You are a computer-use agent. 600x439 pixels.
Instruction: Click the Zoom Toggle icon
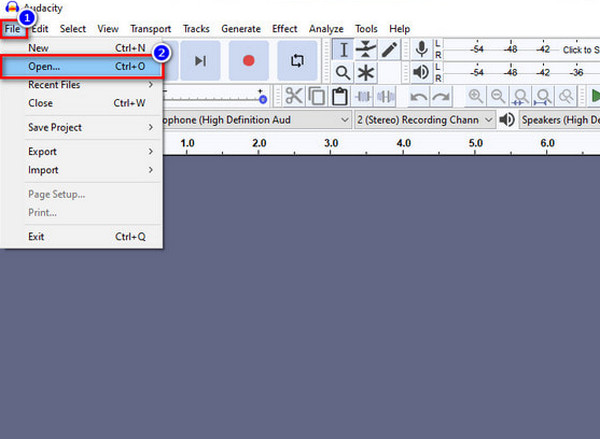(566, 96)
